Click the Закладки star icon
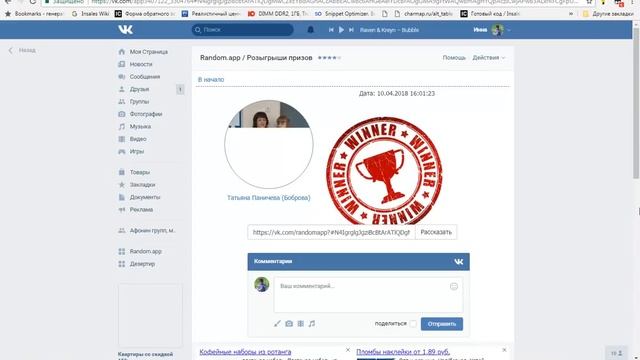Image resolution: width=640 pixels, height=360 pixels. tap(122, 184)
